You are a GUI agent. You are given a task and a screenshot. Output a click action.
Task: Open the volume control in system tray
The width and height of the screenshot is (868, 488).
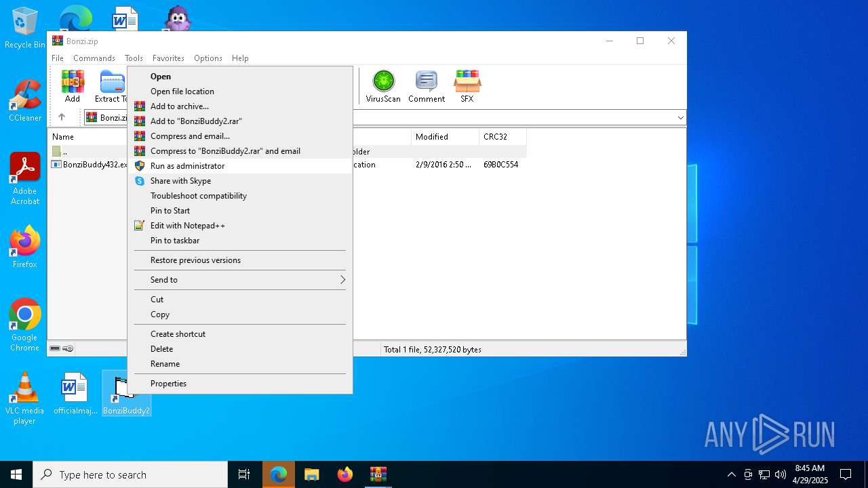[781, 474]
